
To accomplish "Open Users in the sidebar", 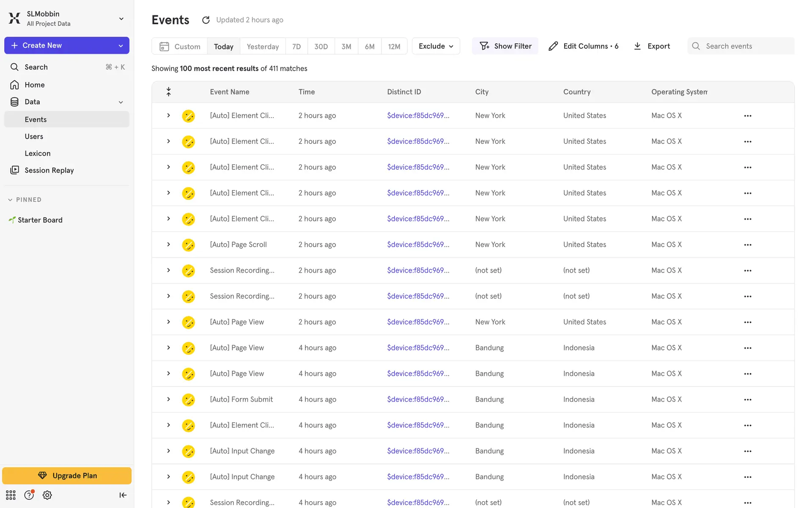I will click(34, 136).
